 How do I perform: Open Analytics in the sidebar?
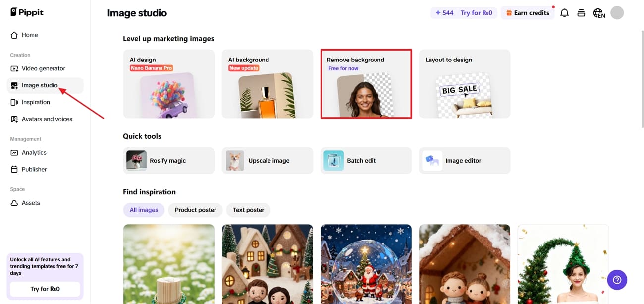tap(34, 153)
